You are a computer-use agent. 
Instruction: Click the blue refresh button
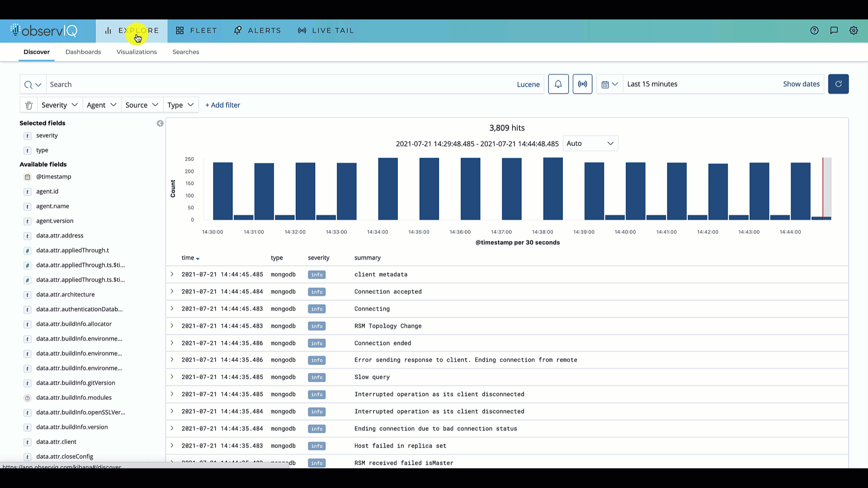coord(838,84)
